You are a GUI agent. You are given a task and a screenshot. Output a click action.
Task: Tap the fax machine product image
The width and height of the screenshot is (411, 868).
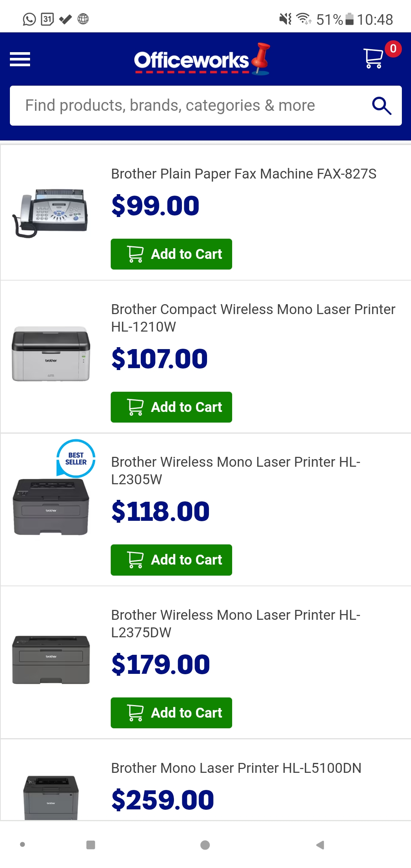pos(51,212)
